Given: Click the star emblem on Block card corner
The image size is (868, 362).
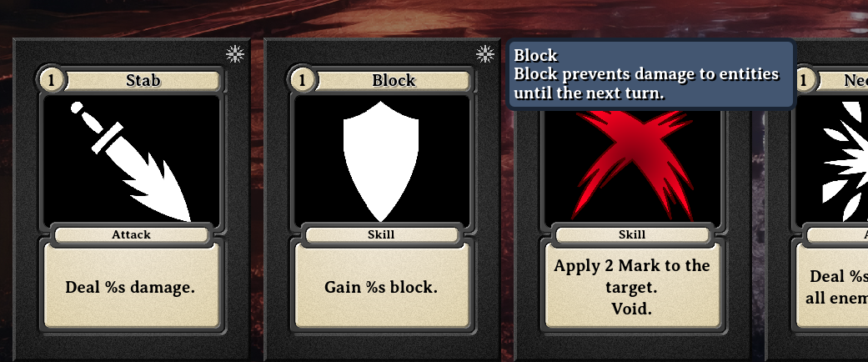Looking at the screenshot, I should 485,53.
